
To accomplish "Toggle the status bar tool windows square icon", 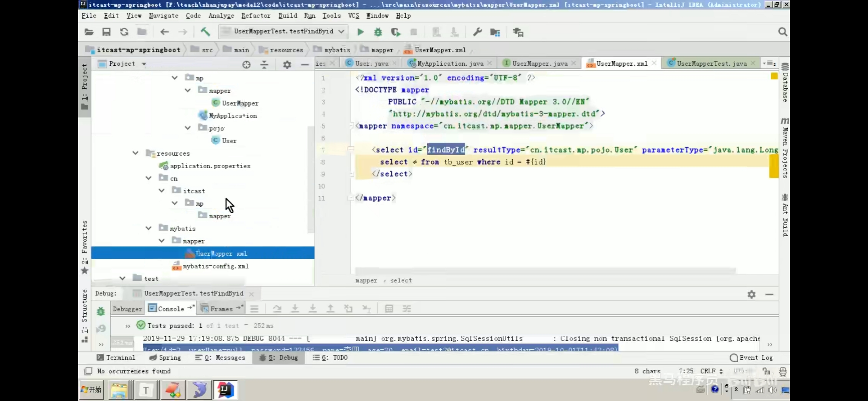I will [88, 371].
